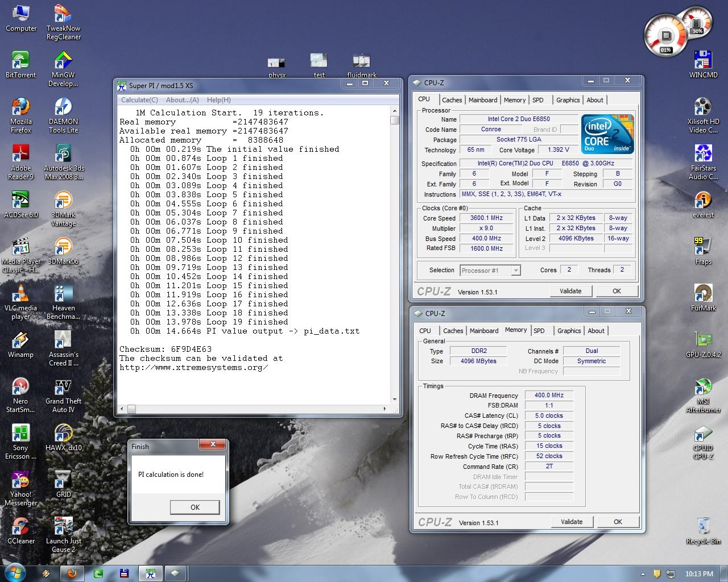This screenshot has height=582, width=728.
Task: Click the Intel Core 2 Duo logo
Action: 607,134
